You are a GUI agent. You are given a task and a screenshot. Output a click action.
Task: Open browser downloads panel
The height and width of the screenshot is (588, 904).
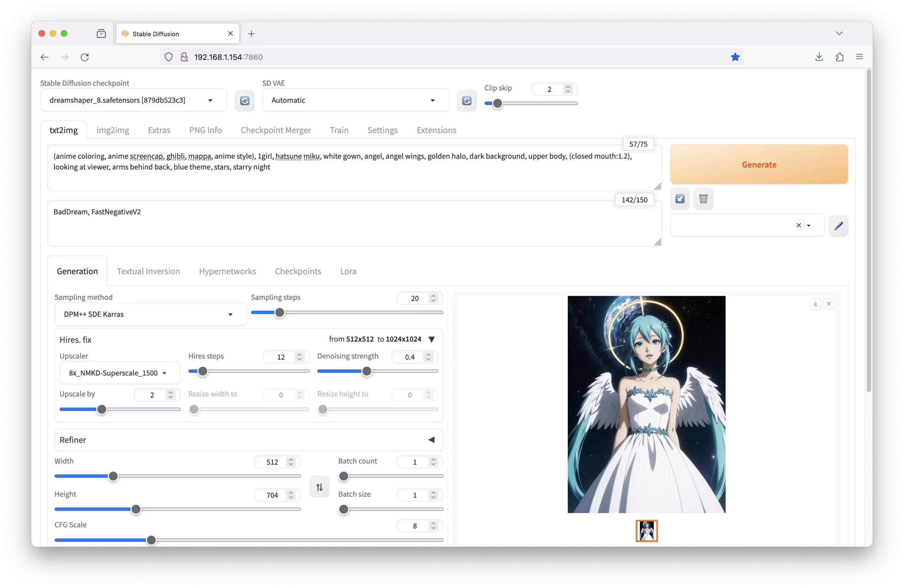[819, 57]
